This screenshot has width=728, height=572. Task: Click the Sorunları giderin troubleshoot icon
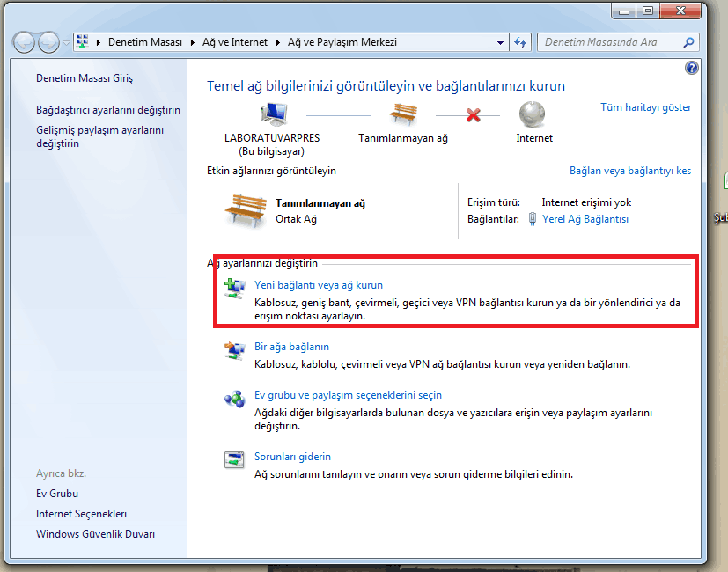point(234,459)
